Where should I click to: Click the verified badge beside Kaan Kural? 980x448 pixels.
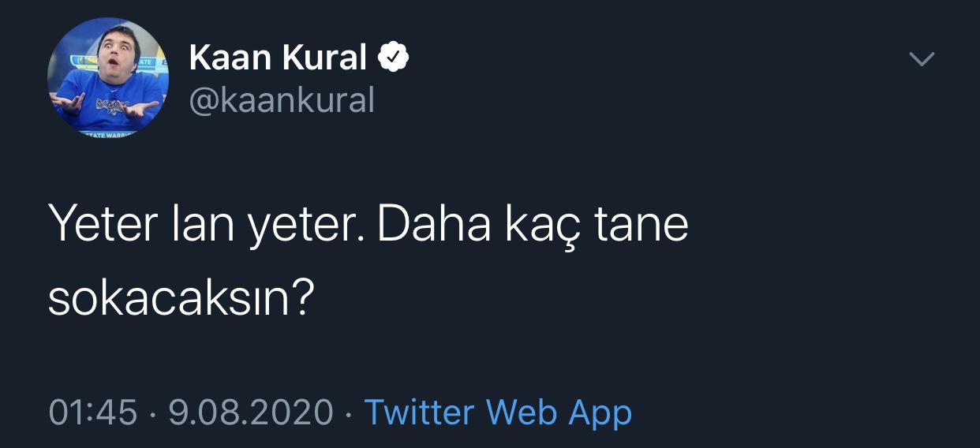[394, 58]
